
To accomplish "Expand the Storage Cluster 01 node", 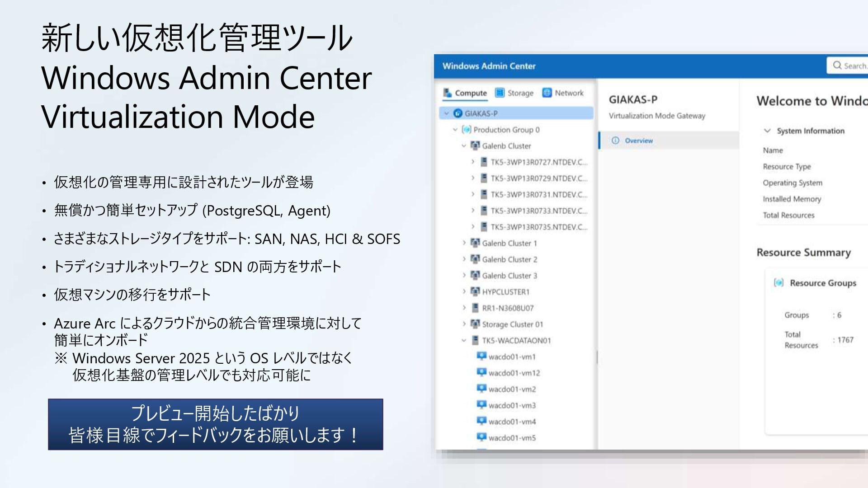I will [x=464, y=324].
